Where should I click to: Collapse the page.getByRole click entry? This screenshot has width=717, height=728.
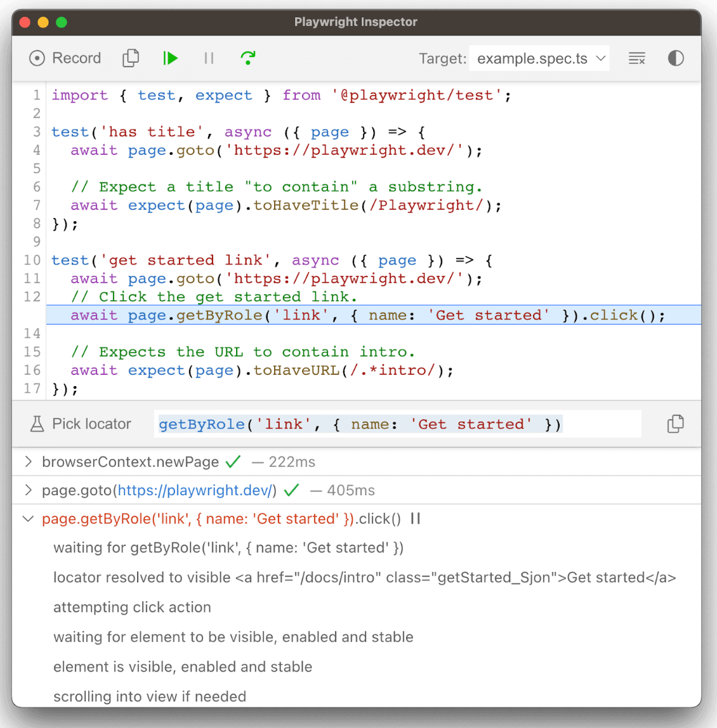[28, 519]
